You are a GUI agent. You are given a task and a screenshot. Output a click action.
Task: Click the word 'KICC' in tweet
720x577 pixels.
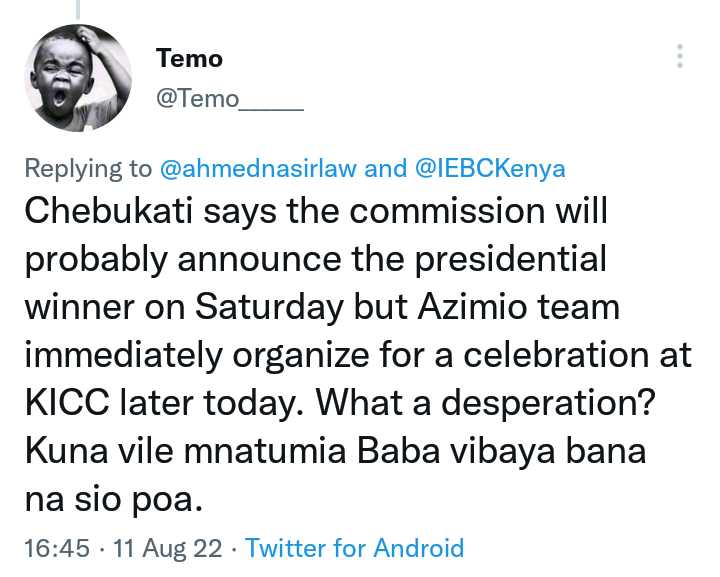[x=67, y=403]
